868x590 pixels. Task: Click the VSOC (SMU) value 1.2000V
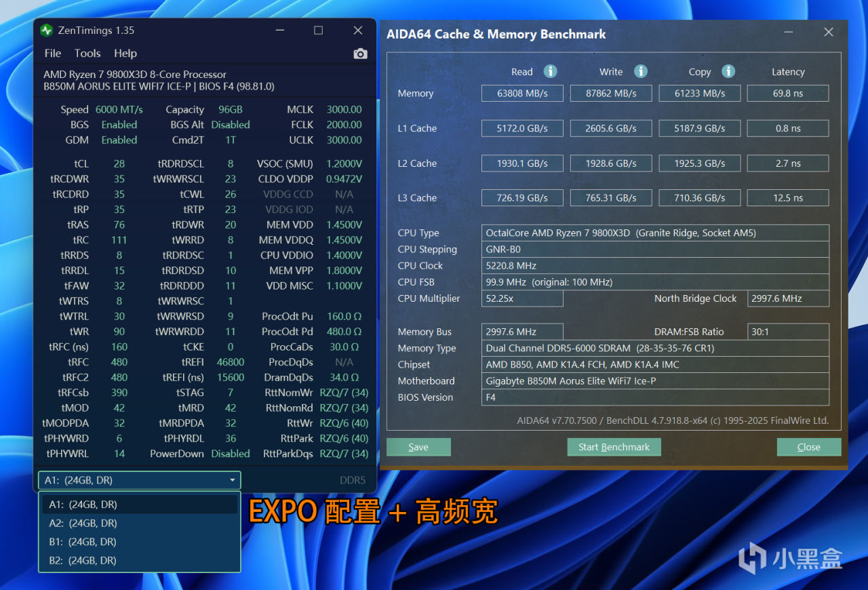pyautogui.click(x=344, y=163)
